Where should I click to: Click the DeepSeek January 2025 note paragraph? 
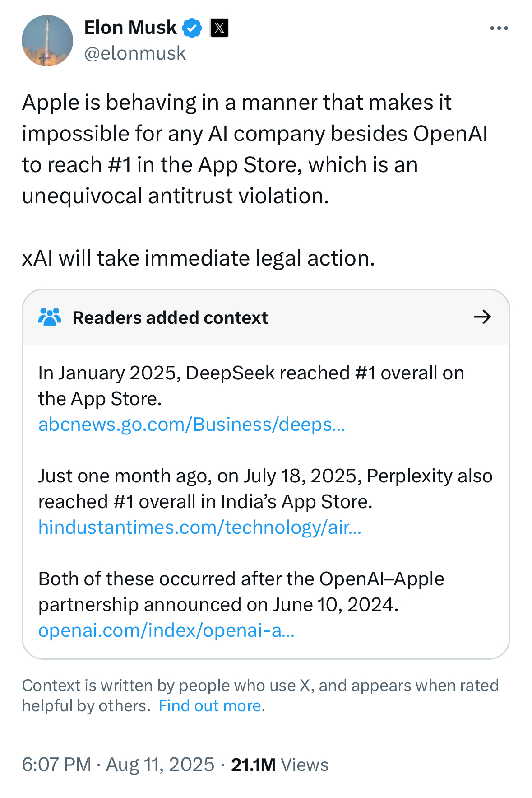[x=251, y=386]
